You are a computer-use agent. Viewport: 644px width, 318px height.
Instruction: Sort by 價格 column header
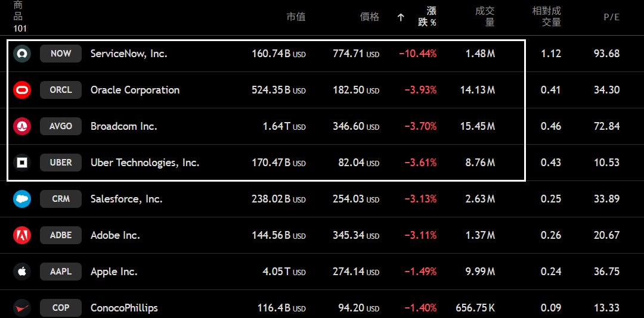pos(370,17)
